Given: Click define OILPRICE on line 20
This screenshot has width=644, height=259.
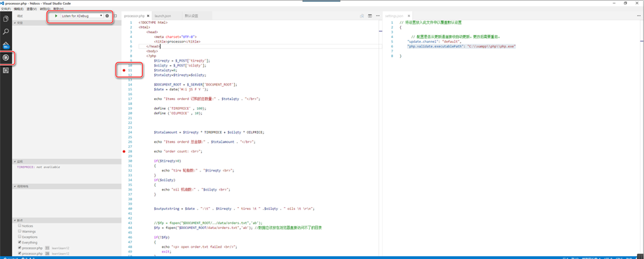Looking at the screenshot, I should [178, 113].
